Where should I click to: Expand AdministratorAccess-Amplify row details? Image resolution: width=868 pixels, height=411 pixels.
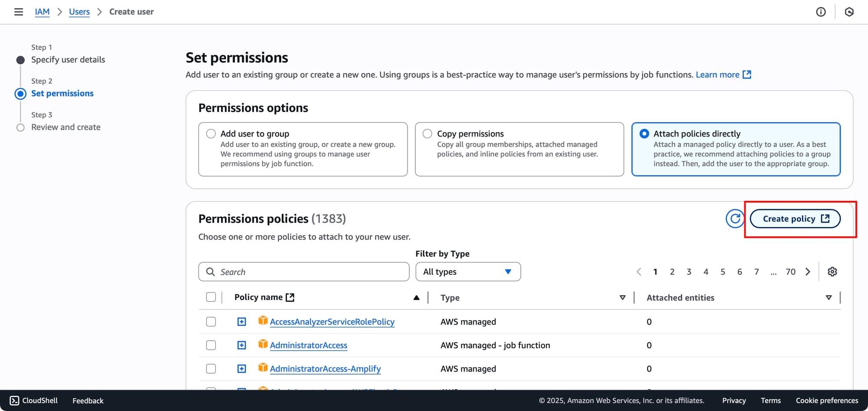[x=242, y=368]
